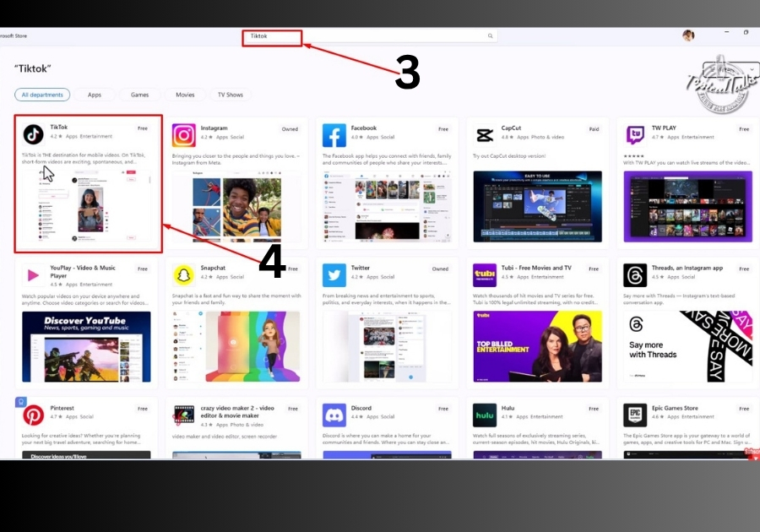Viewport: 760px width, 532px height.
Task: View the Snapchat rainbow preview
Action: (x=236, y=347)
